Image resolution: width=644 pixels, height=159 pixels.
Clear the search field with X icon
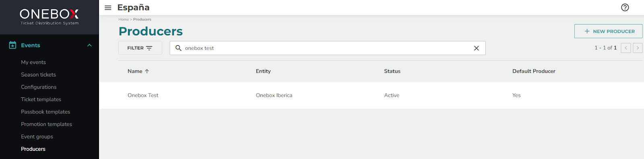pyautogui.click(x=476, y=48)
